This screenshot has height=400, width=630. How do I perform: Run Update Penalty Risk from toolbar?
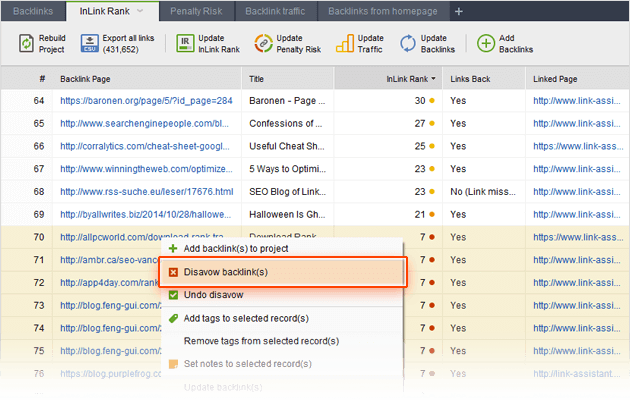pyautogui.click(x=263, y=42)
